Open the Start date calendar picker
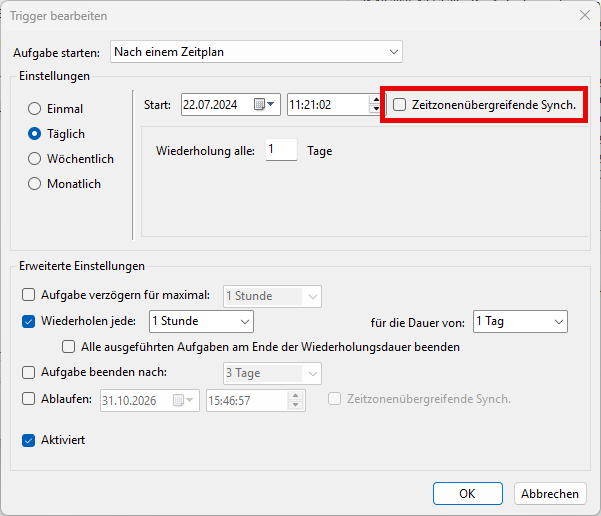The image size is (601, 516). (265, 105)
